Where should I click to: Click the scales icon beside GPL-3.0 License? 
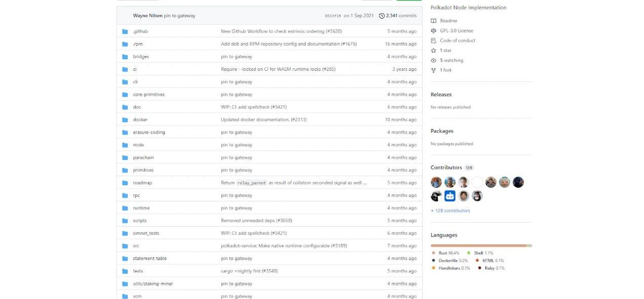[x=433, y=31]
